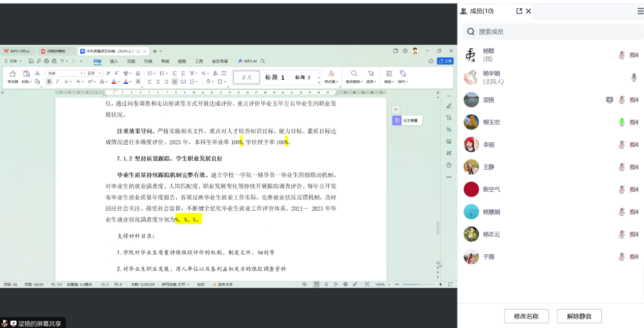Open the font size dropdown (五号)
Image resolution: width=644 pixels, height=328 pixels.
click(95, 74)
